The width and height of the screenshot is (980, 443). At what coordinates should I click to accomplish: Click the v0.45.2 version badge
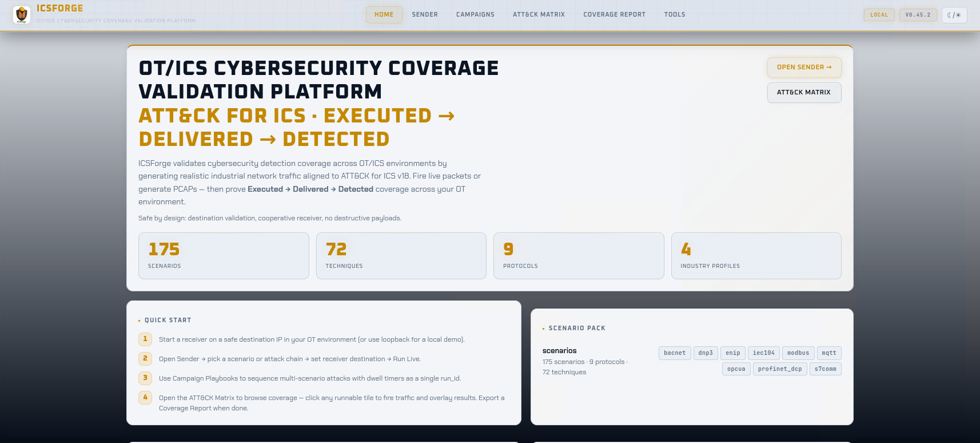[918, 15]
